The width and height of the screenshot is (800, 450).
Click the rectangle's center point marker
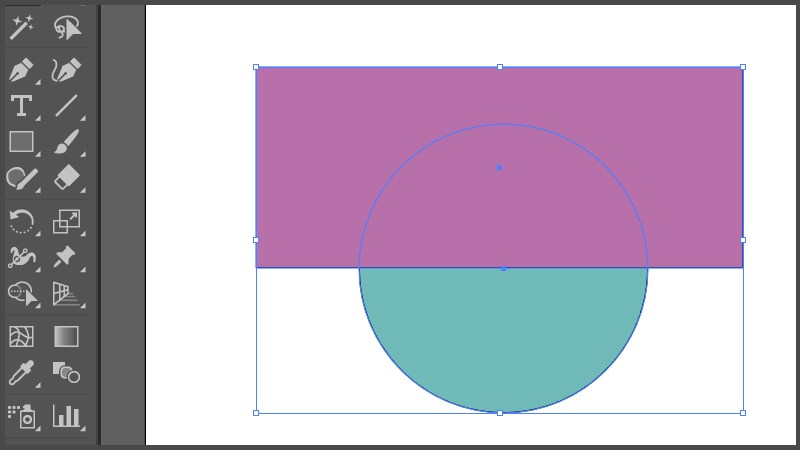pyautogui.click(x=499, y=167)
